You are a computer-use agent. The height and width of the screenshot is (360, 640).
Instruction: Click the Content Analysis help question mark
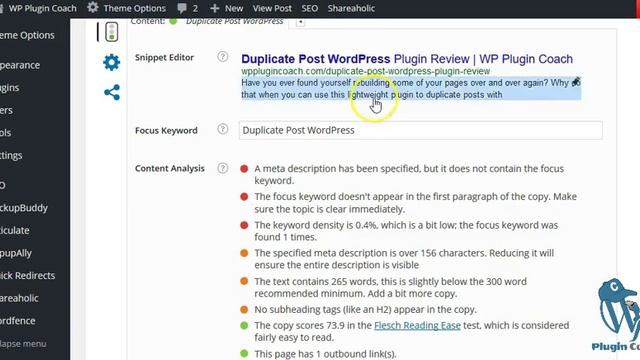pyautogui.click(x=222, y=168)
